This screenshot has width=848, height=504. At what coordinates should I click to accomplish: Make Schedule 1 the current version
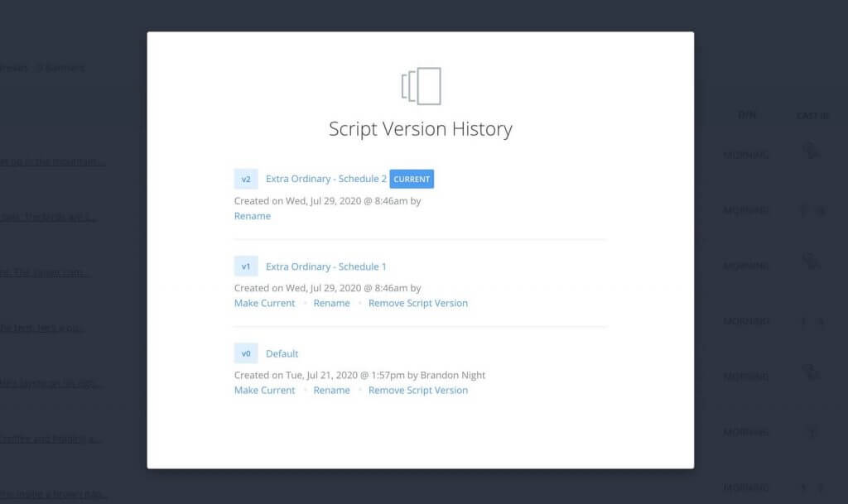click(x=264, y=303)
